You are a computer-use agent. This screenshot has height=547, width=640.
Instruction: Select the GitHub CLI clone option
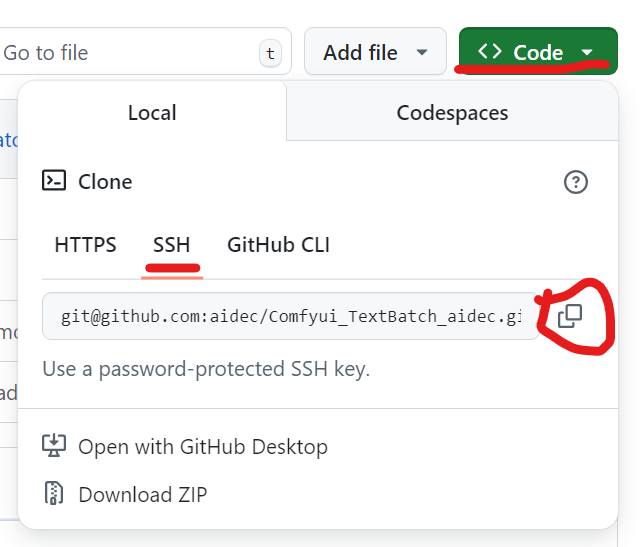tap(278, 245)
